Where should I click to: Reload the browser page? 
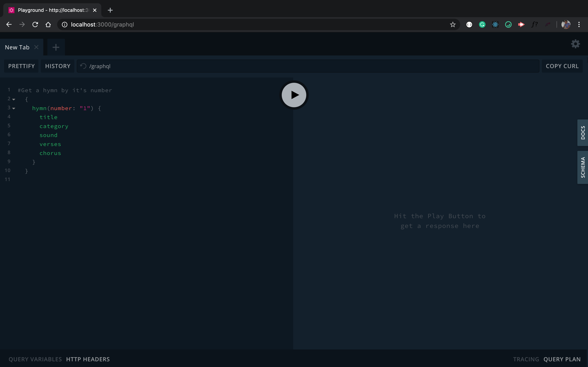point(35,24)
